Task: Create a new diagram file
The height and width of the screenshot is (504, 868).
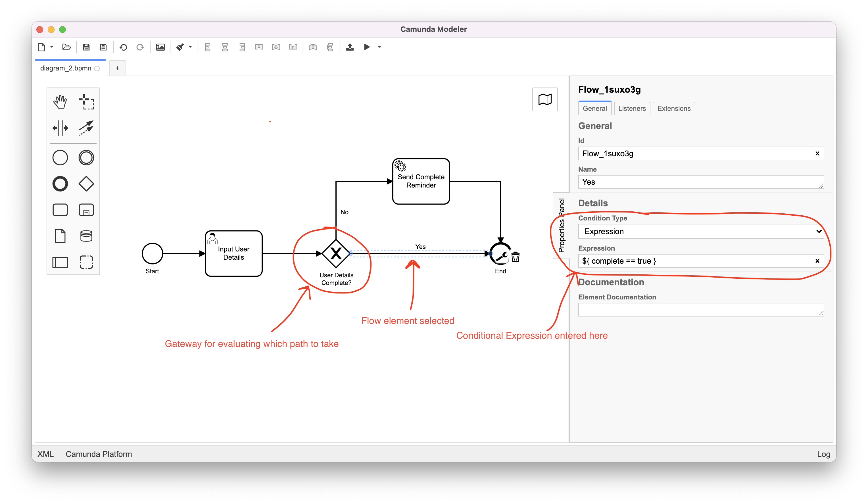Action: tap(42, 47)
